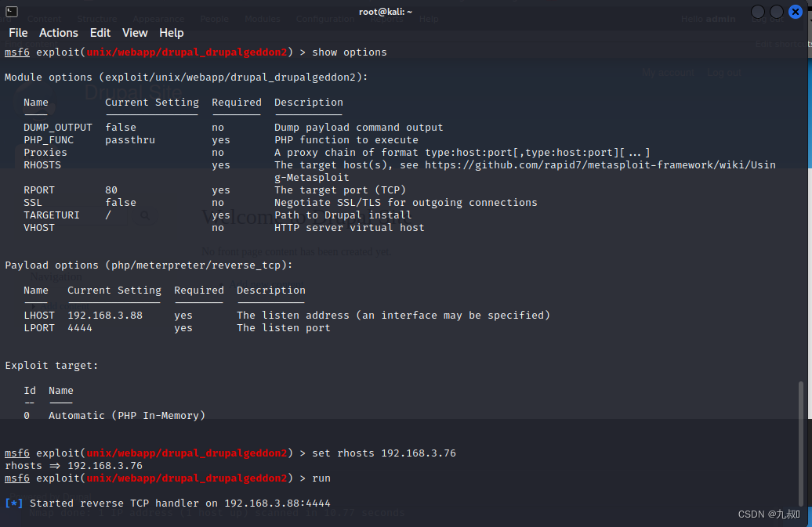Click the 'run' command text
Screen dimensions: 812x527
(321, 478)
